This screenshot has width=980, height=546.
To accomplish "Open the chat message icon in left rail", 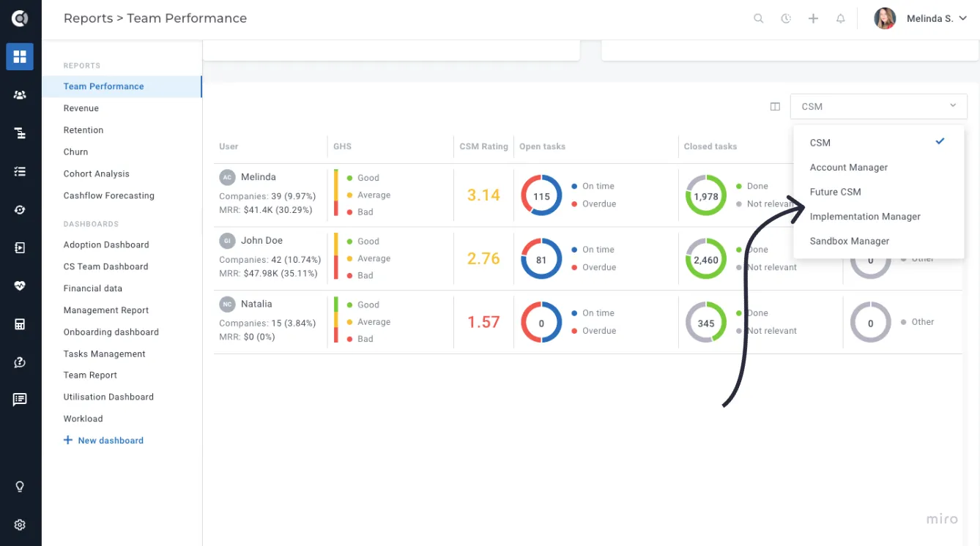I will tap(20, 400).
